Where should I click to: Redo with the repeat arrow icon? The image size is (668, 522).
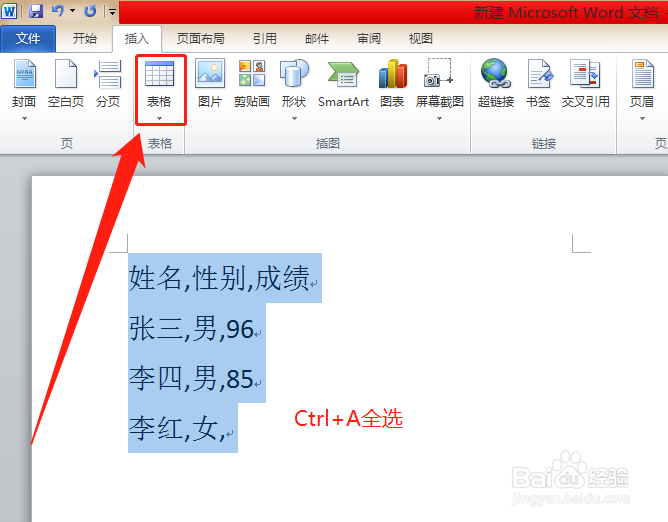pos(90,11)
